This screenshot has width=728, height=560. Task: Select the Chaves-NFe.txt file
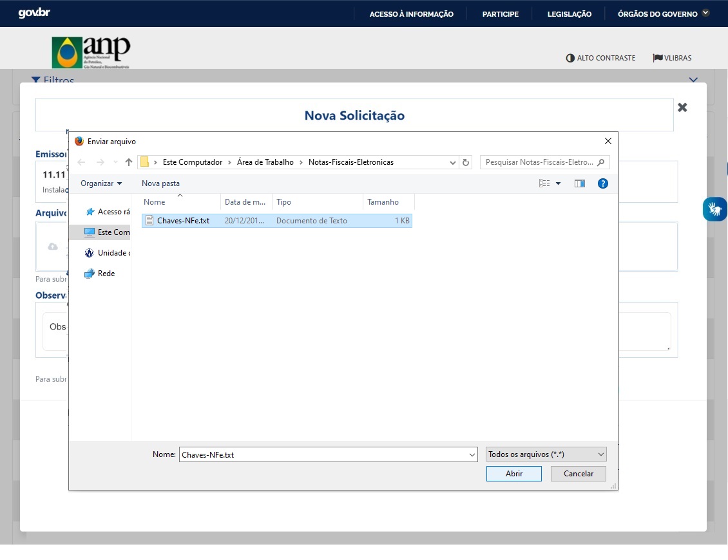tap(277, 220)
